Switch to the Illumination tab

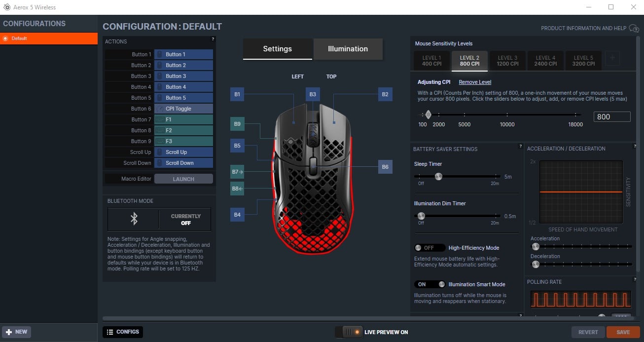[x=348, y=49]
